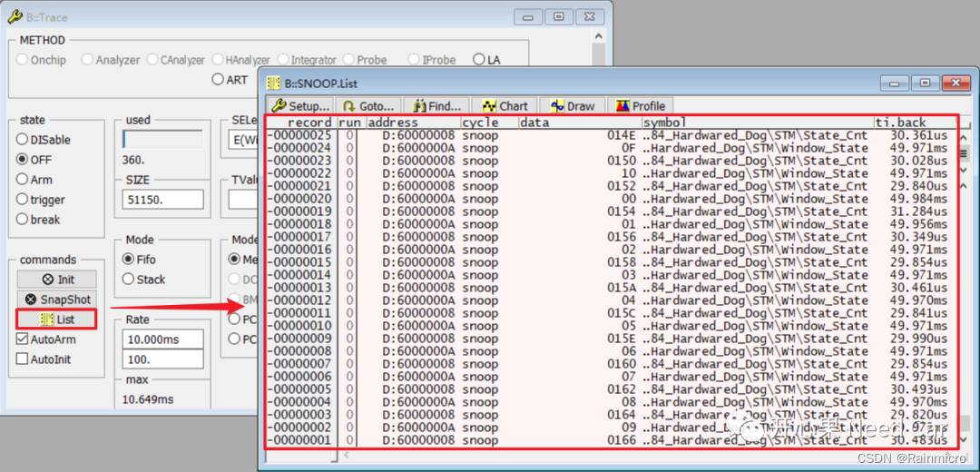The image size is (980, 472).
Task: Open Chart view in SNOOP.List toolbar
Action: tap(505, 105)
